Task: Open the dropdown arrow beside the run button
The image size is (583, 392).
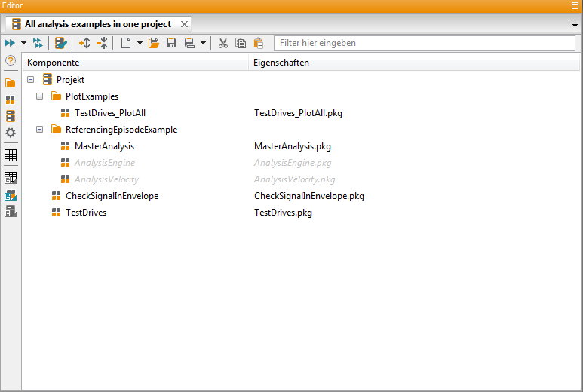Action: (23, 43)
